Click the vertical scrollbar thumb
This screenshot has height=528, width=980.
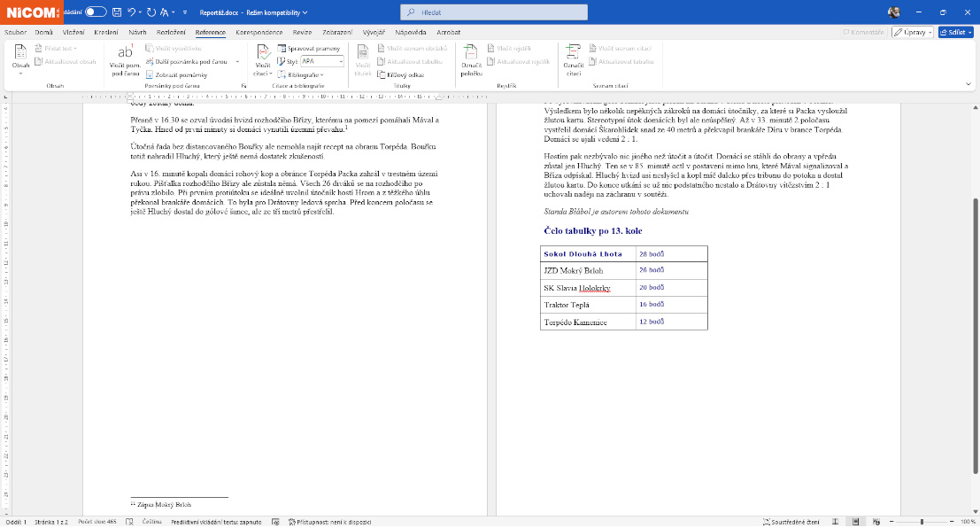tap(976, 337)
